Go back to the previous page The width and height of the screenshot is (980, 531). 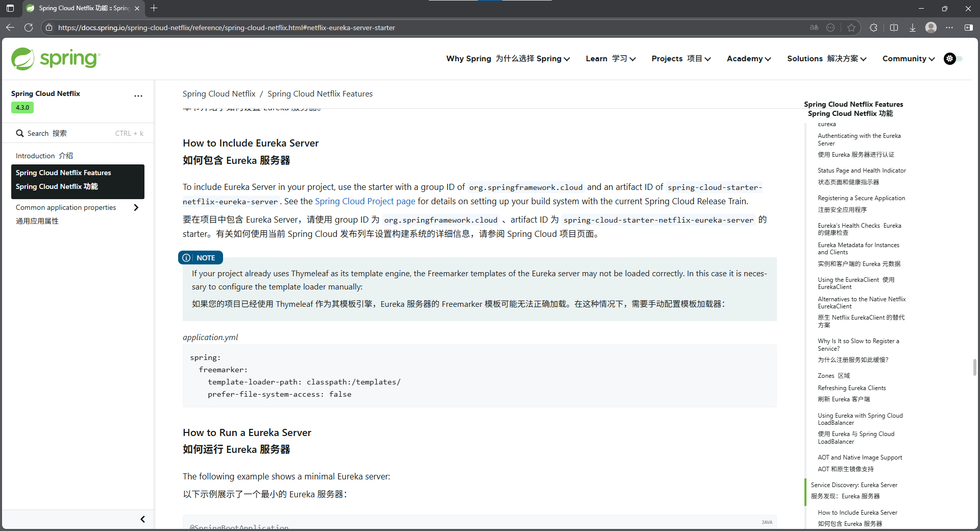10,28
